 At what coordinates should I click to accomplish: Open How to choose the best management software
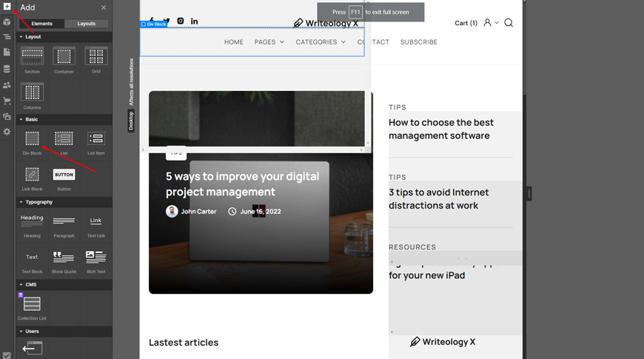click(441, 129)
